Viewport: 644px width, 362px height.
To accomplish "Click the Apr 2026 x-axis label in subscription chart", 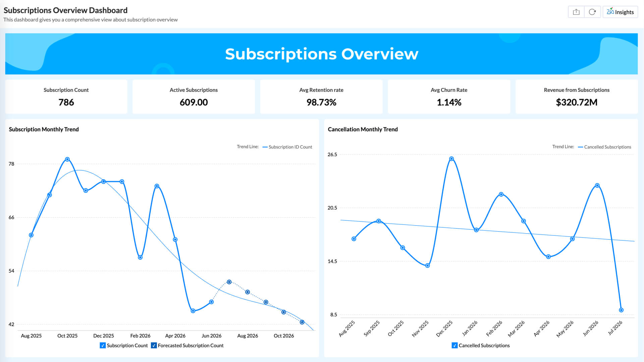I will click(x=175, y=336).
